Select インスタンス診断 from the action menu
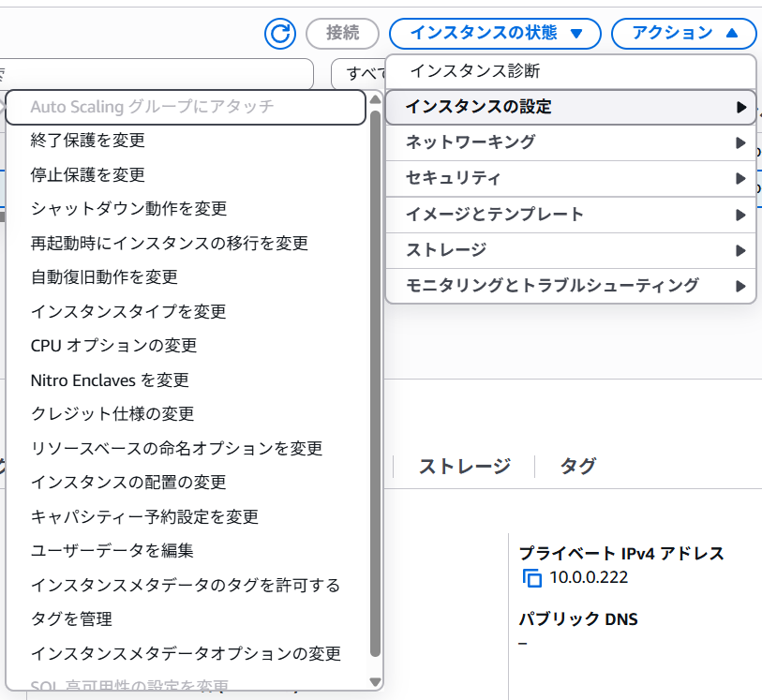Screen dimensions: 762x700 click(474, 71)
